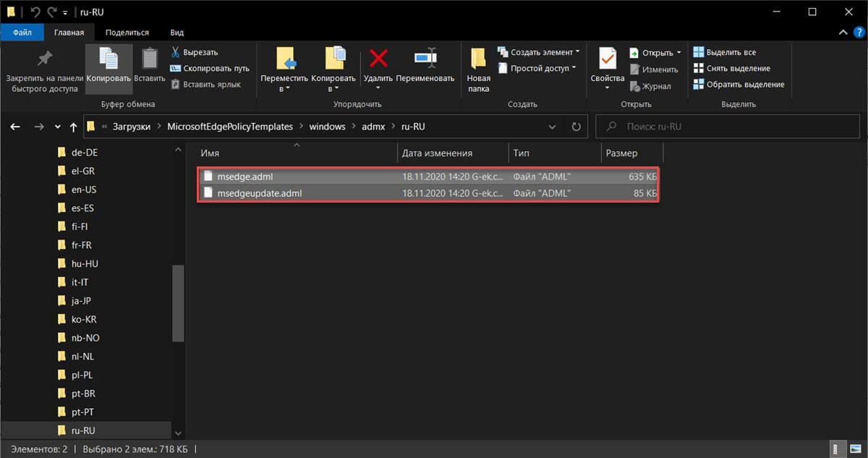Viewport: 868px width, 458px height.
Task: Select the msedgeupdate.adml file
Action: 427,193
